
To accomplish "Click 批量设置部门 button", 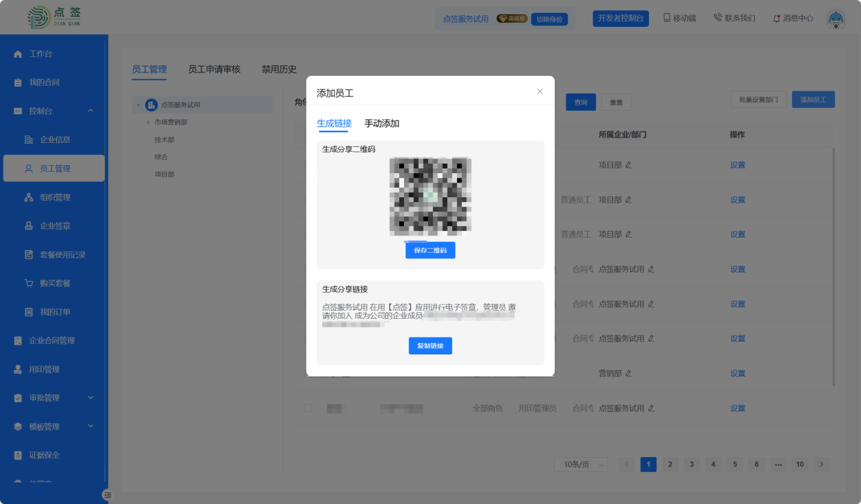I will pyautogui.click(x=758, y=99).
